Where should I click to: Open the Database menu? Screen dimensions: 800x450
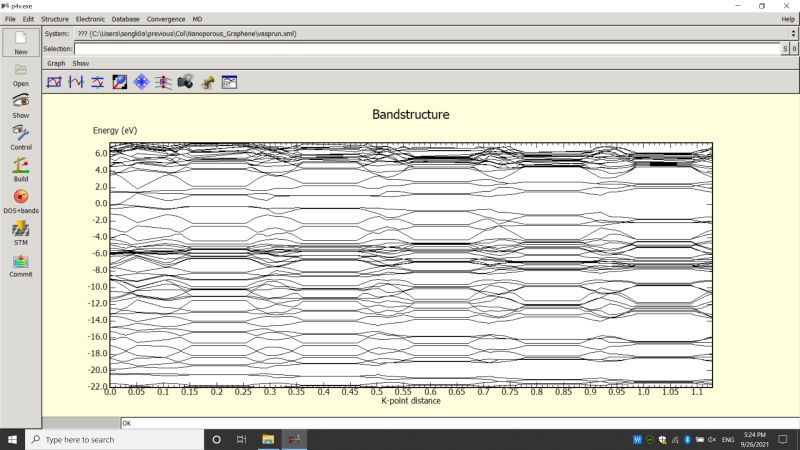[x=126, y=19]
